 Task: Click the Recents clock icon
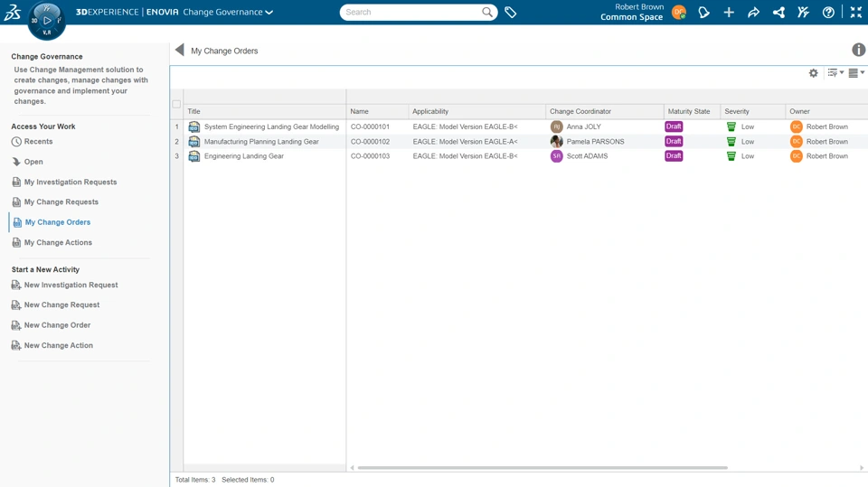click(16, 142)
